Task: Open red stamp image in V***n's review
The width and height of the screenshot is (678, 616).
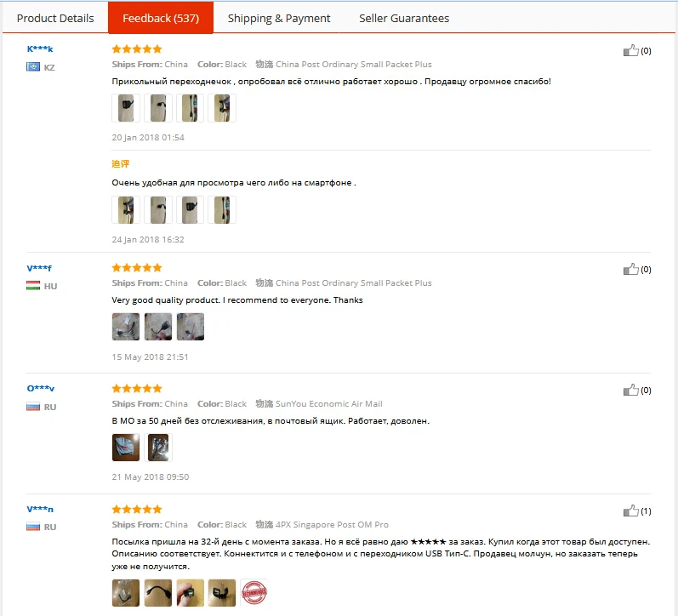Action: [254, 593]
